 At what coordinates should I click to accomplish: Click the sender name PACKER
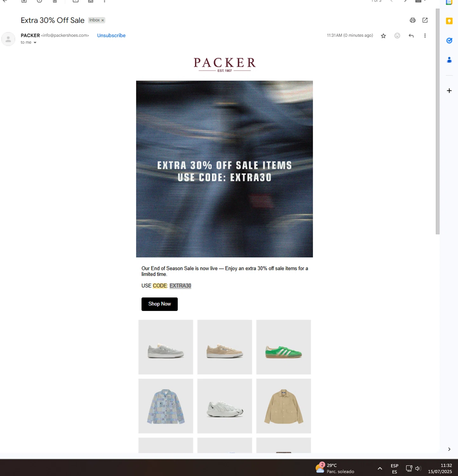(30, 36)
